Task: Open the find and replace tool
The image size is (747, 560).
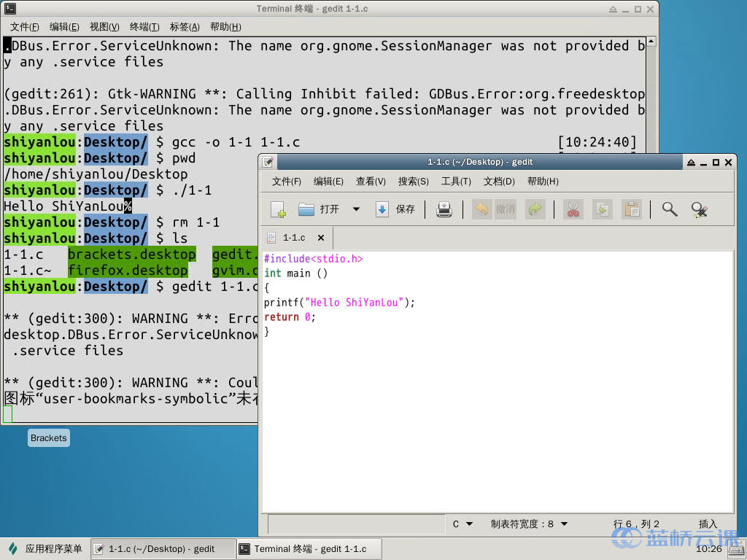Action: (700, 210)
